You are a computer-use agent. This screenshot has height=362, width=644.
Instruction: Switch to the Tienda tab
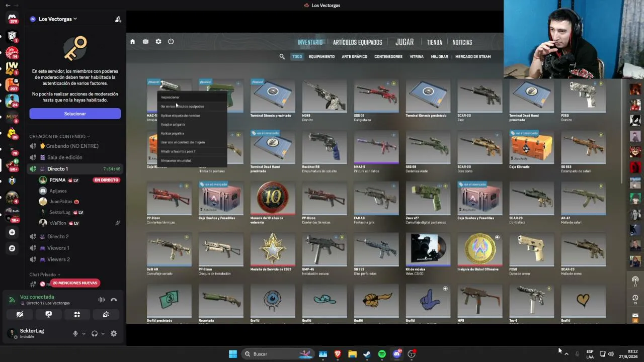point(434,42)
